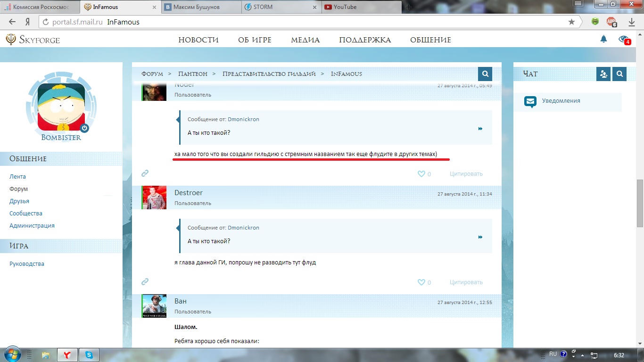Screen dimensions: 644x362
Task: Open the Новости menu
Action: pos(198,40)
